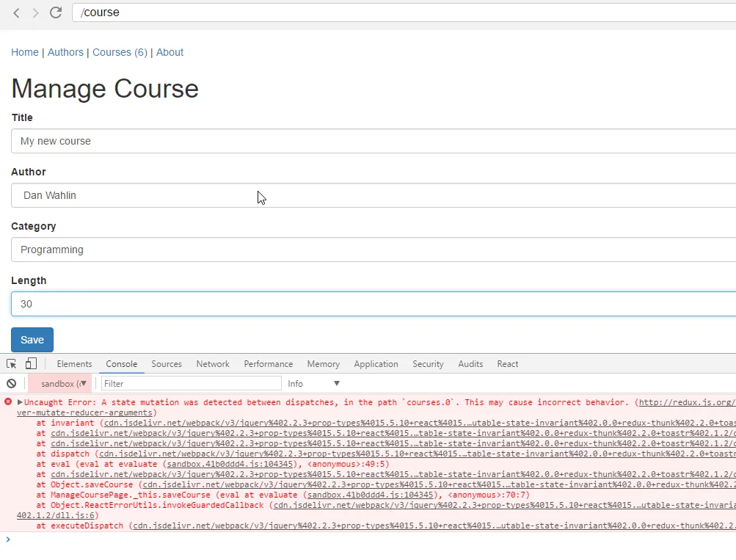736x560 pixels.
Task: Switch to the Audits tab
Action: 470,364
